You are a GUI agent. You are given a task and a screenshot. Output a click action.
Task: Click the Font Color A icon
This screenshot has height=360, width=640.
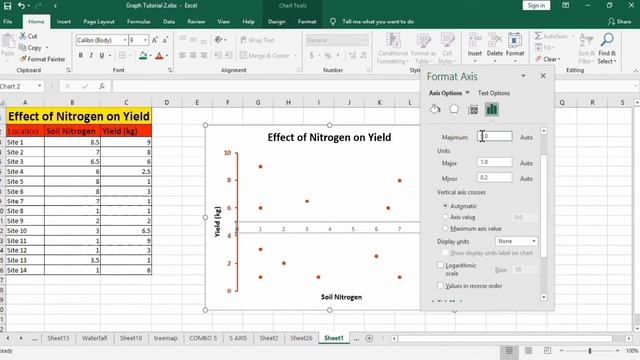click(x=160, y=55)
